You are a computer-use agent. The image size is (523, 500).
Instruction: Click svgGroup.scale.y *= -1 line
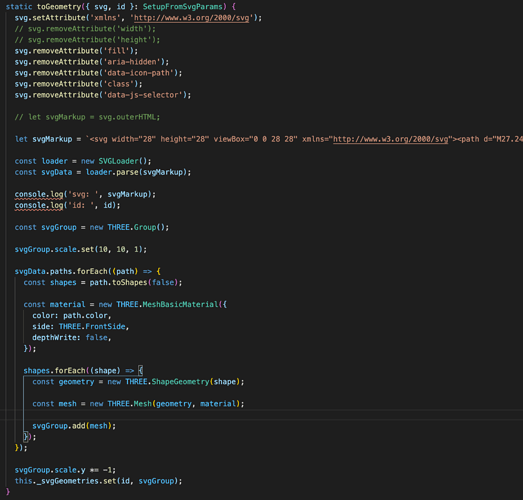pos(65,470)
